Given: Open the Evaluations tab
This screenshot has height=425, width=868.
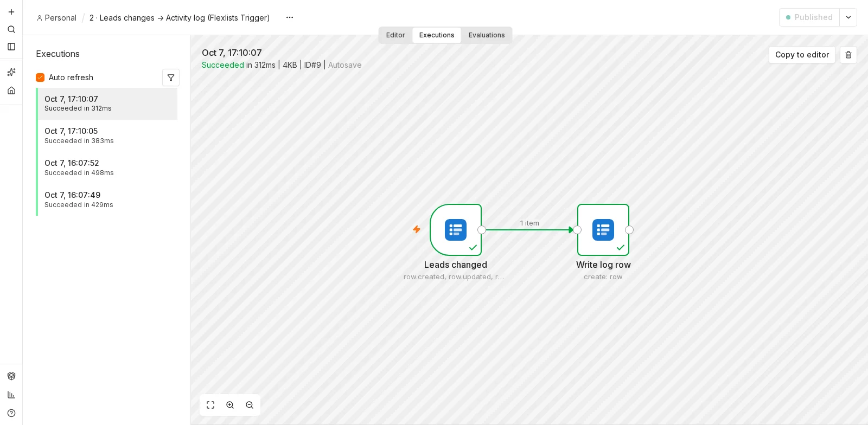Looking at the screenshot, I should click(487, 35).
